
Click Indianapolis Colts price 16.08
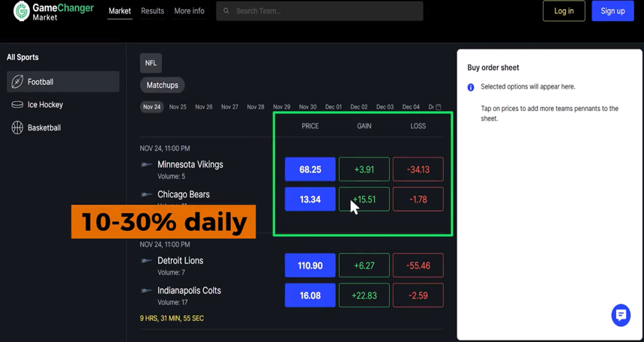(x=310, y=295)
